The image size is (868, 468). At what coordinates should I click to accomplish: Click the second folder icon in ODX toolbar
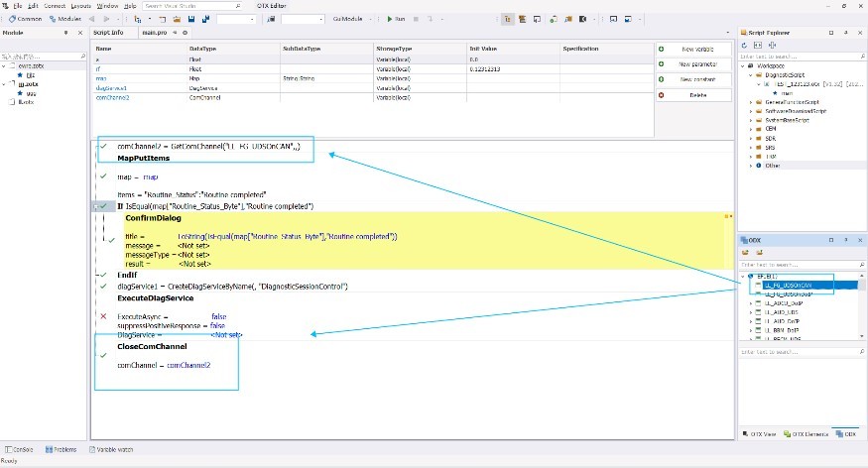[x=759, y=252]
